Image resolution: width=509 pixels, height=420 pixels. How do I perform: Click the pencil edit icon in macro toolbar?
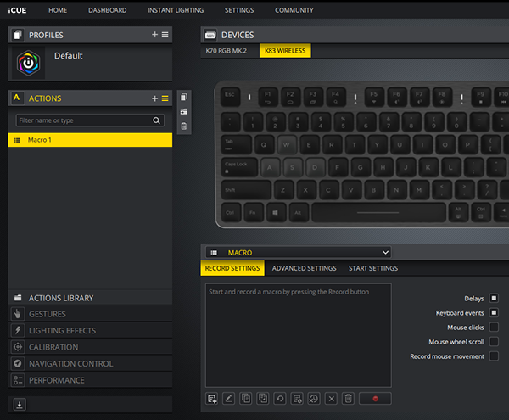(x=229, y=398)
